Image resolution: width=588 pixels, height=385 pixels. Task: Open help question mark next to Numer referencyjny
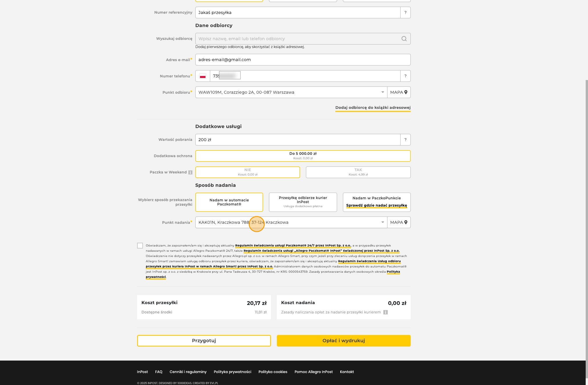pos(405,13)
